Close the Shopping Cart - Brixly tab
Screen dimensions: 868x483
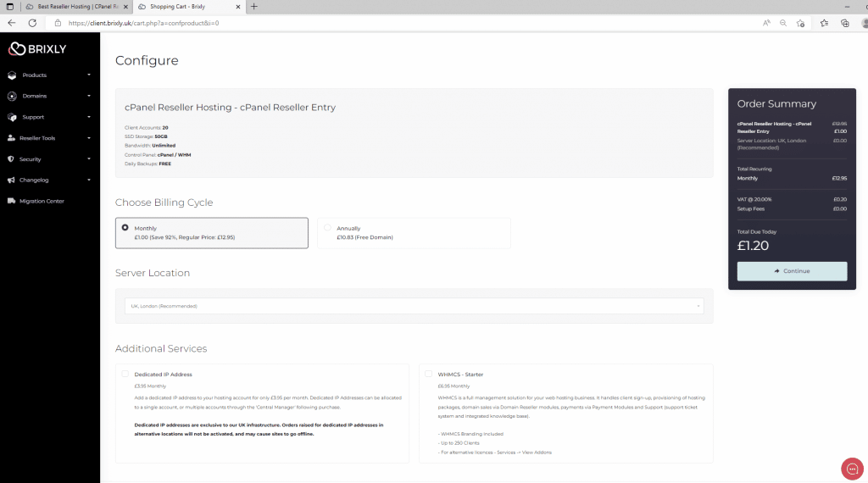[238, 7]
